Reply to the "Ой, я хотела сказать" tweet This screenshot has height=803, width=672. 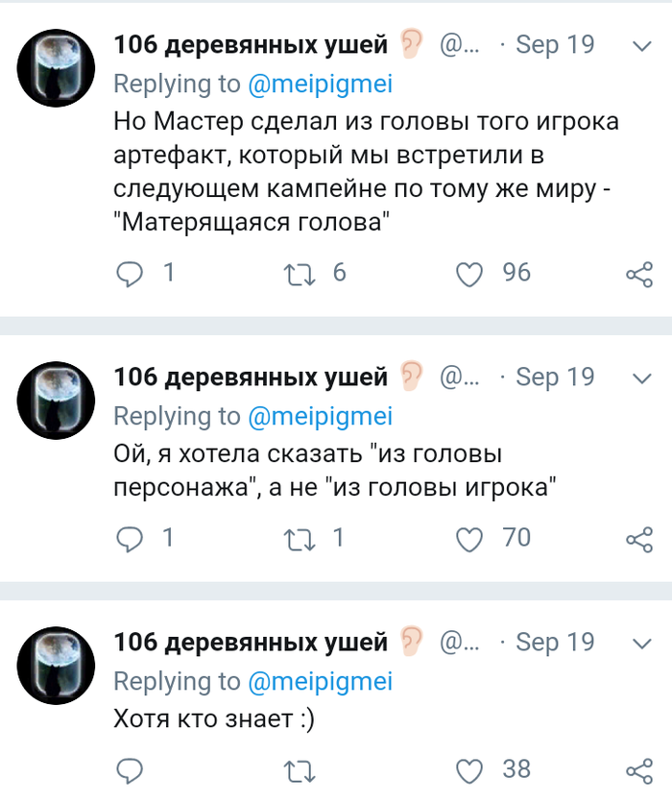(x=130, y=539)
